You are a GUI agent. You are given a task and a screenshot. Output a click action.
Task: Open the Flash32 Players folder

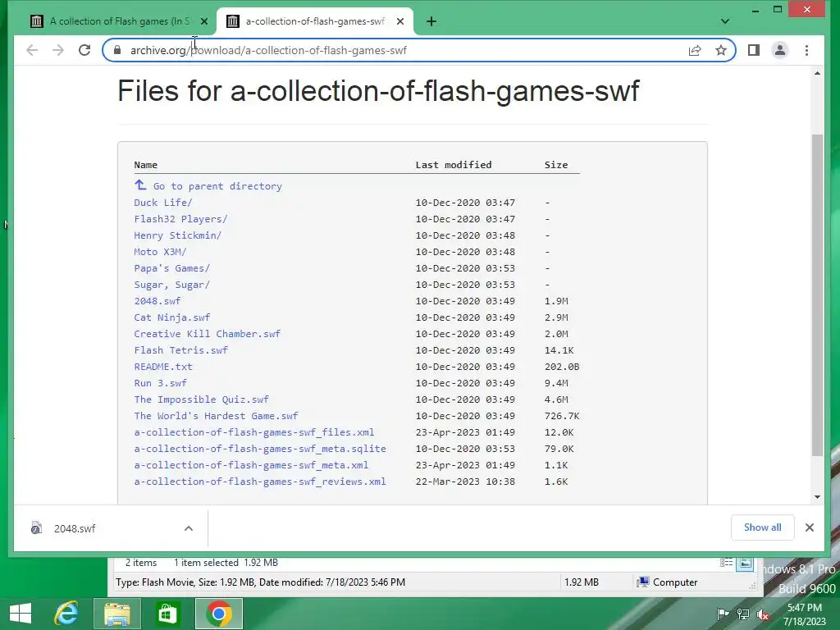point(180,219)
